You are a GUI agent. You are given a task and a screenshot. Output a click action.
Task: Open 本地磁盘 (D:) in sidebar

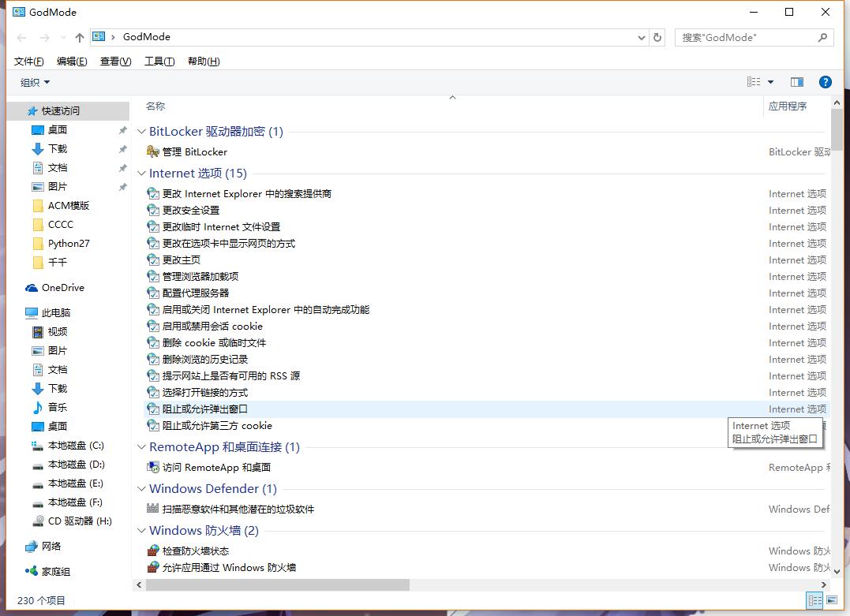coord(77,465)
